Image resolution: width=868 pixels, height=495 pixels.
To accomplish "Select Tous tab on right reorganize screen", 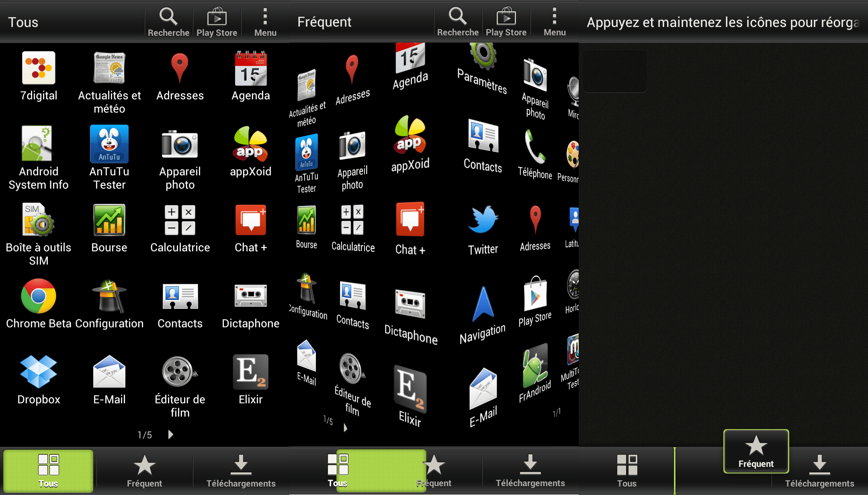I will pos(627,471).
